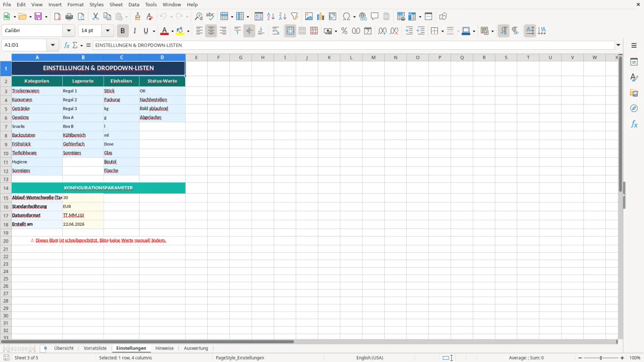The height and width of the screenshot is (362, 644).
Task: Insert a hyperlink
Action: [x=363, y=17]
